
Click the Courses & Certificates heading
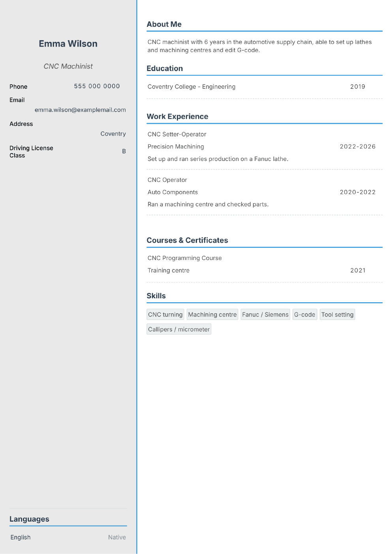click(187, 240)
